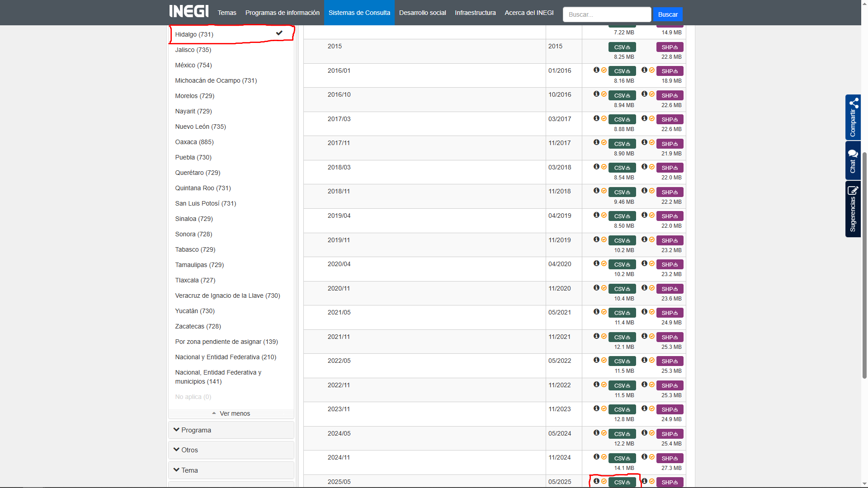The width and height of the screenshot is (868, 488).
Task: Open the Sugerencias feedback widget
Action: click(x=853, y=209)
